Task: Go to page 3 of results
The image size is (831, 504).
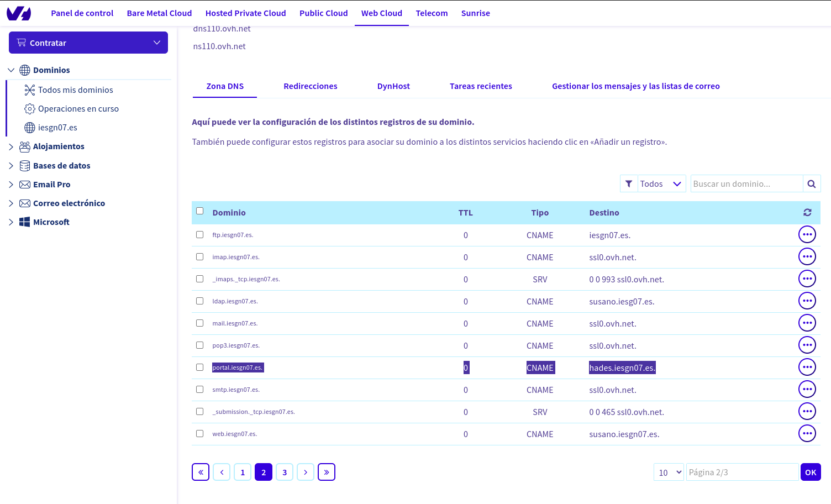Action: [285, 472]
